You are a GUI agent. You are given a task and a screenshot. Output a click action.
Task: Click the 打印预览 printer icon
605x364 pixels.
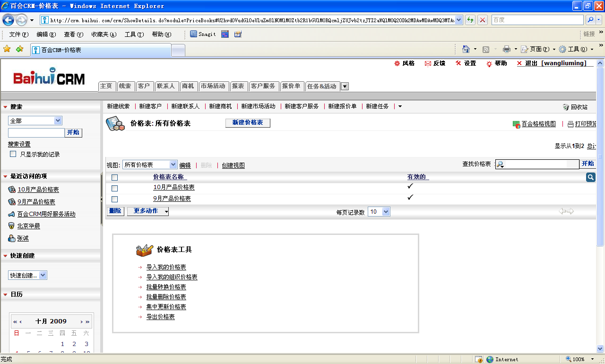[x=570, y=124]
